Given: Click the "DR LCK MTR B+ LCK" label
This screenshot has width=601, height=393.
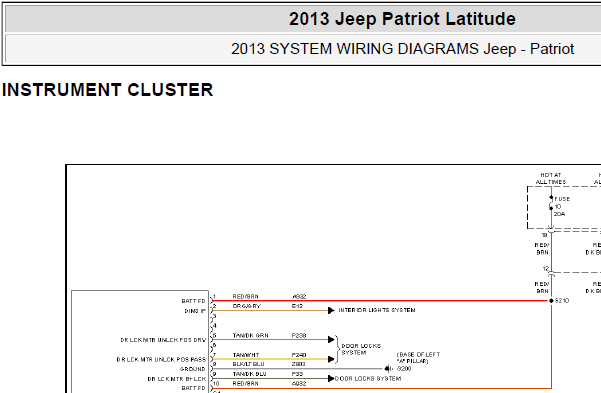Looking at the screenshot, I should point(177,379).
